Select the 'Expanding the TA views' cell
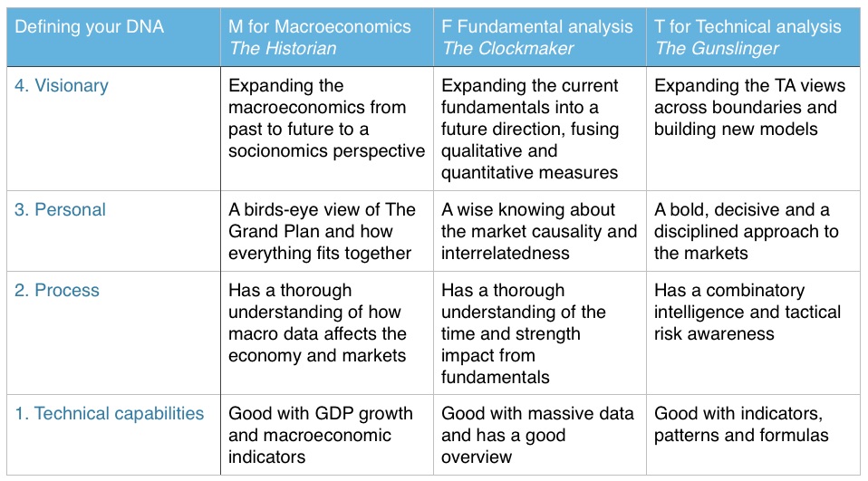The height and width of the screenshot is (481, 868). pos(753,129)
